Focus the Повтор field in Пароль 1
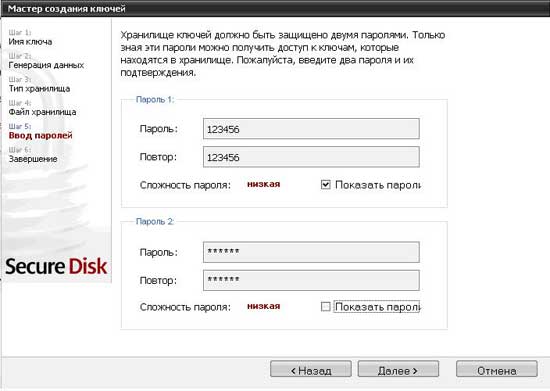550x391 pixels. pos(311,157)
